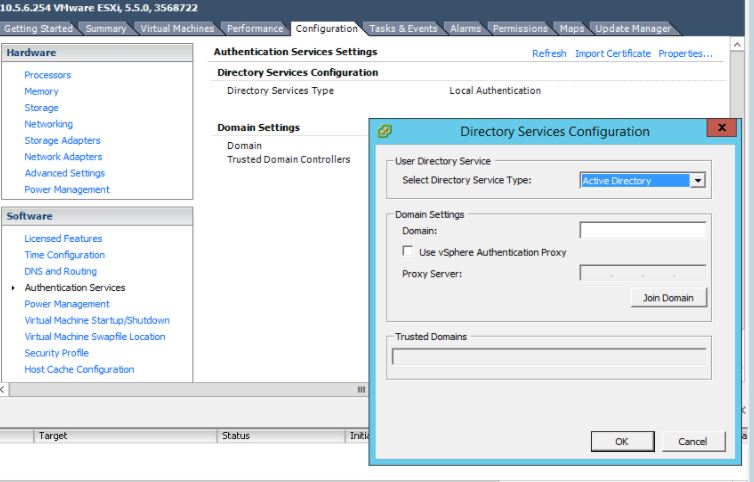Open Security Profile in Software list

tap(57, 353)
